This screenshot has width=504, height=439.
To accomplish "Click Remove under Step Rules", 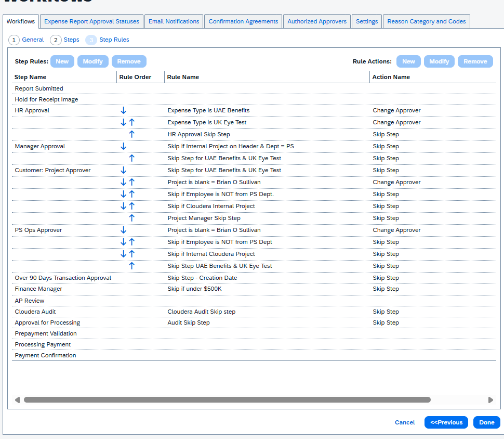I will point(129,61).
